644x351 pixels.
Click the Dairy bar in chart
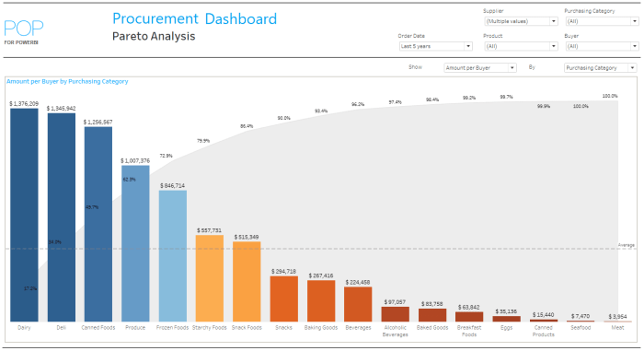click(x=24, y=215)
